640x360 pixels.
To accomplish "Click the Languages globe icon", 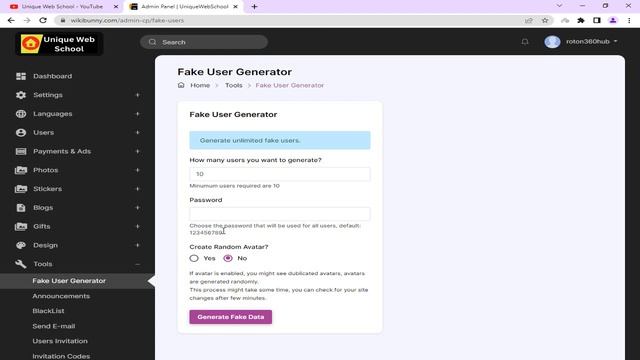I will [21, 114].
